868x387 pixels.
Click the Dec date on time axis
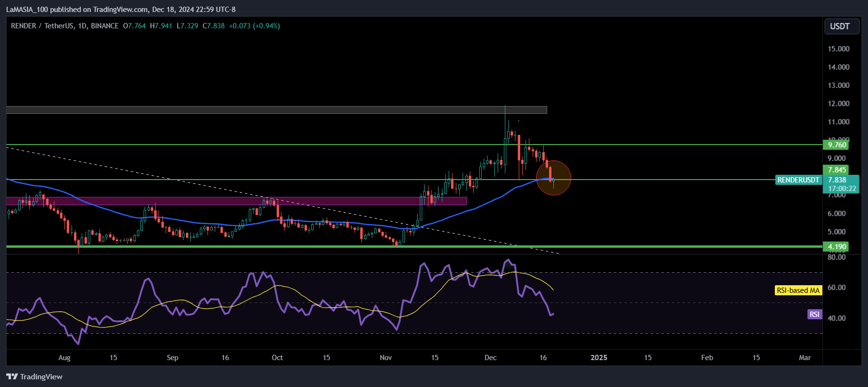490,358
